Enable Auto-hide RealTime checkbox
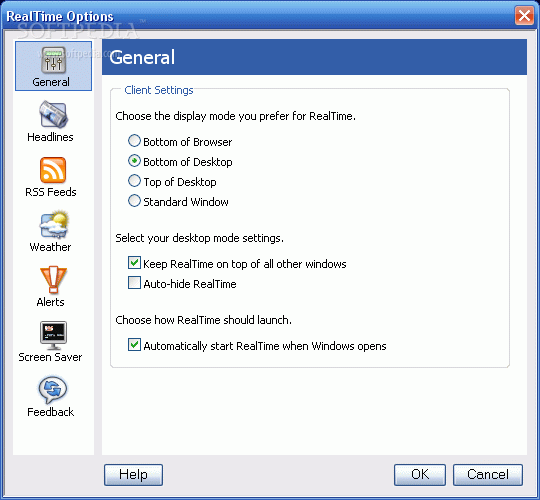This screenshot has height=500, width=540. point(134,283)
